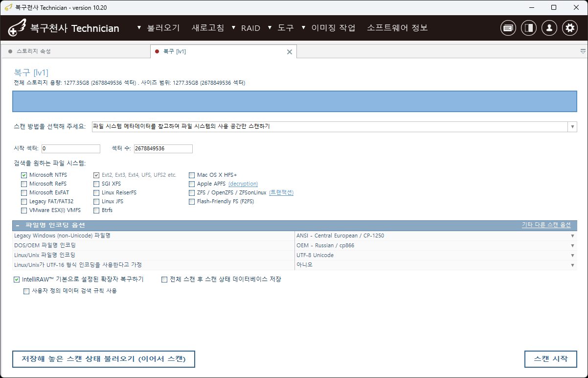This screenshot has width=588, height=378.
Task: Click the ANSI - Central European / CP-1250 value
Action: pyautogui.click(x=340, y=236)
